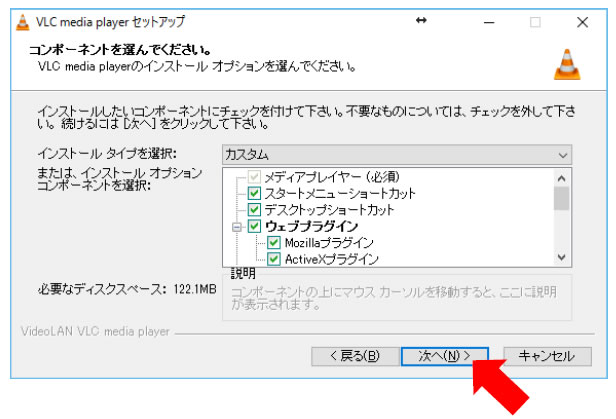Uncheck the Mozillaプラグイン checkbox
Image resolution: width=616 pixels, height=419 pixels.
(x=273, y=243)
